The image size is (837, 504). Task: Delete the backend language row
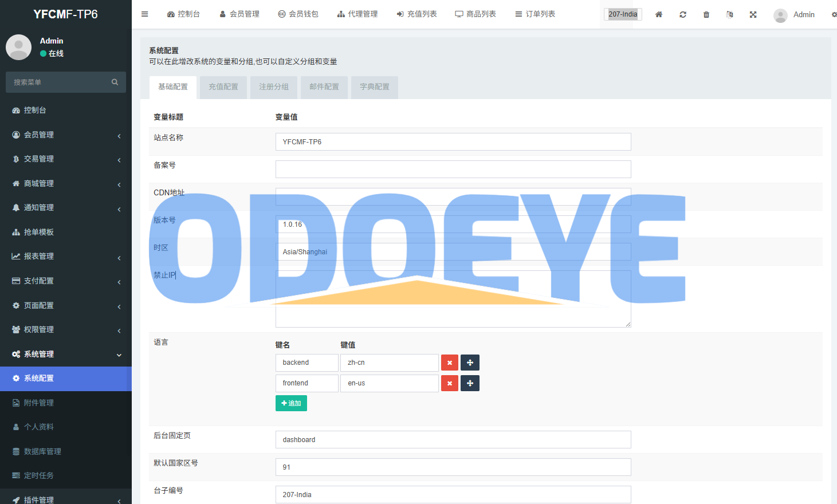point(450,363)
